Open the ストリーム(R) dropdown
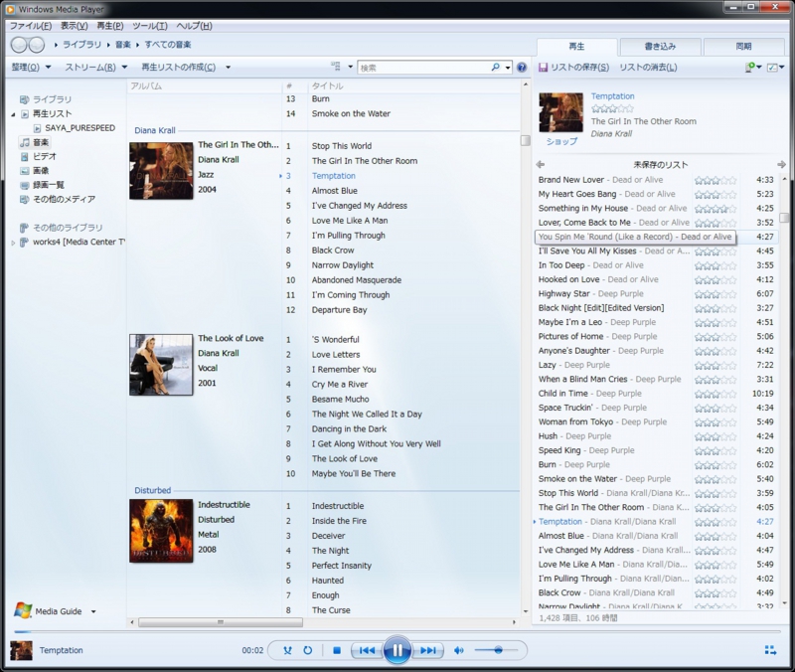 tap(95, 67)
